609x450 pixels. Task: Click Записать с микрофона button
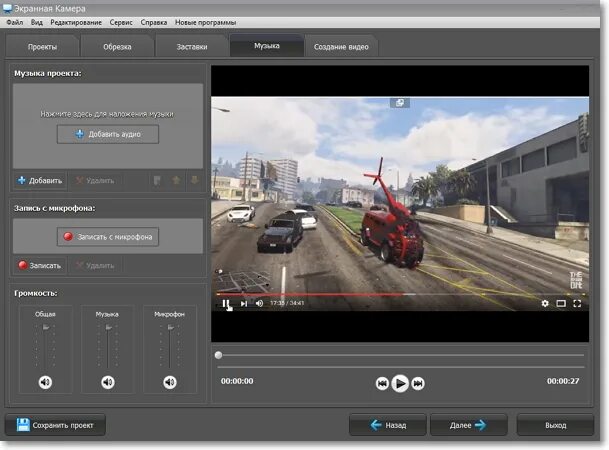tap(108, 237)
